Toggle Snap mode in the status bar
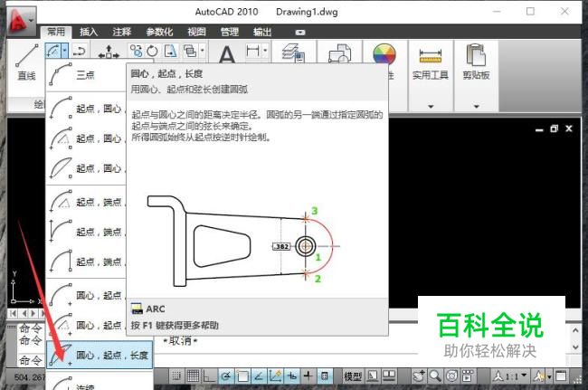Screen dimensions: 588x390 [x=176, y=376]
